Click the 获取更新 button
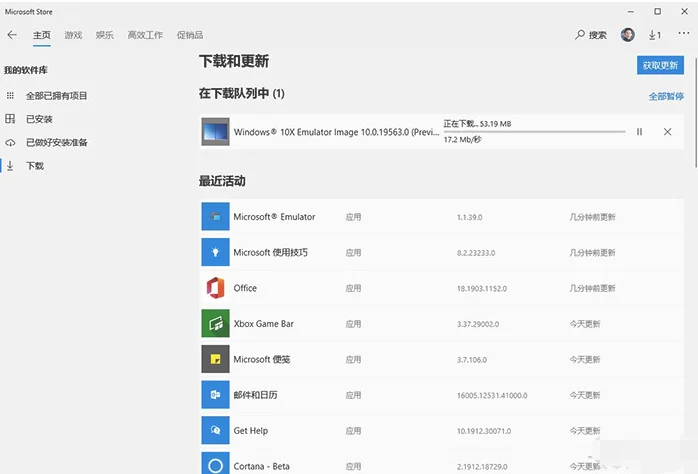Image resolution: width=698 pixels, height=474 pixels. click(x=660, y=65)
